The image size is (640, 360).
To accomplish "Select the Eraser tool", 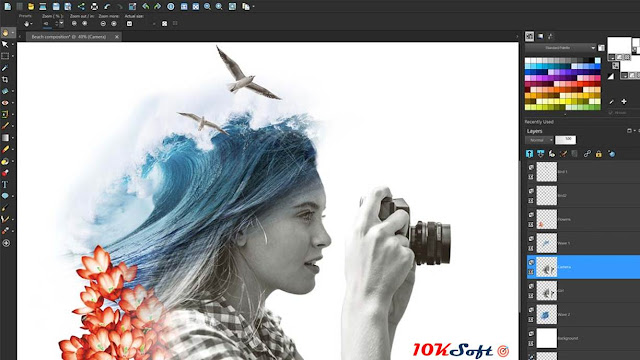I will 5,149.
